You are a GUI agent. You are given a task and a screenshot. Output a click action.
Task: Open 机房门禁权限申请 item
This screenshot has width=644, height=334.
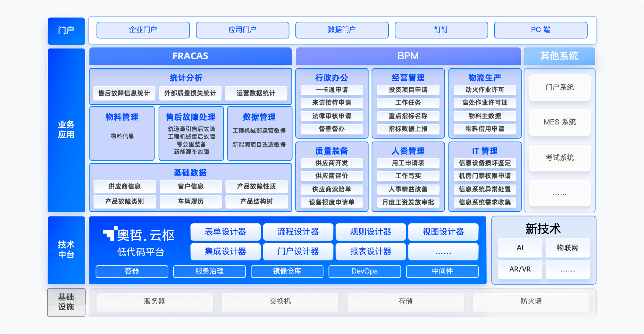click(x=485, y=176)
